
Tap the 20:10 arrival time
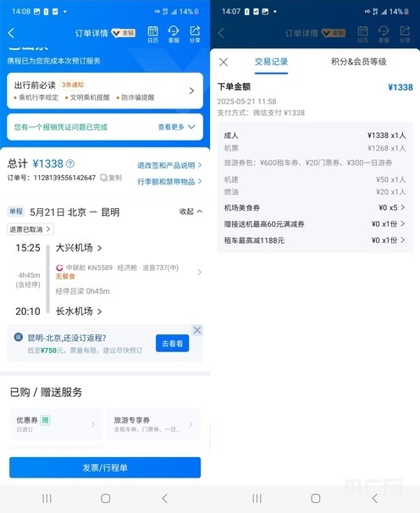tap(28, 312)
